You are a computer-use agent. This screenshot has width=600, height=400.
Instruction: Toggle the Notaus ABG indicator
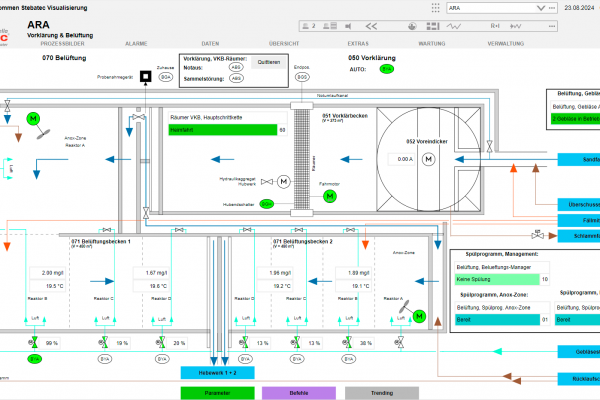236,67
